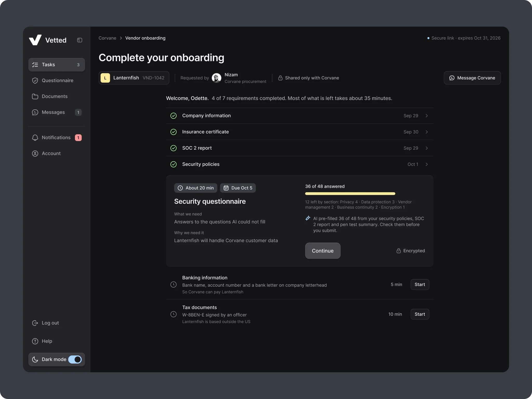Click the clock icon beside Banking information

point(174,284)
